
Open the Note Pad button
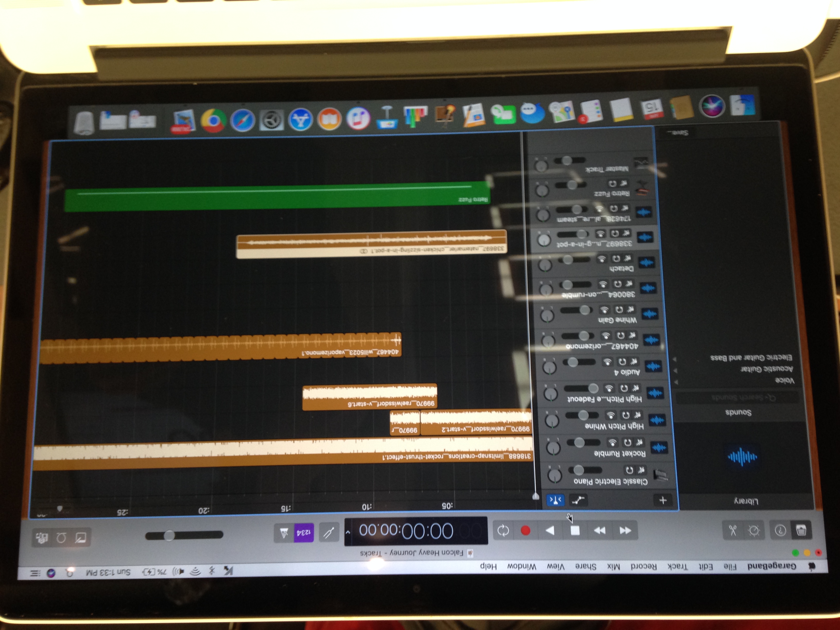click(81, 538)
